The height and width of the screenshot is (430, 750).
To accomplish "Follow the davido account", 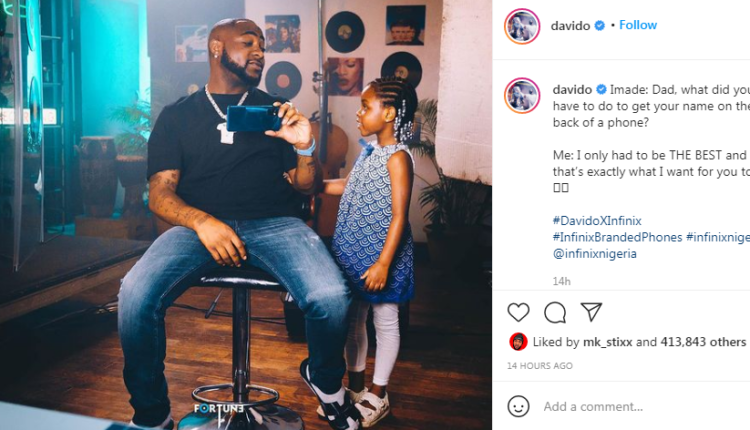I will coord(638,25).
